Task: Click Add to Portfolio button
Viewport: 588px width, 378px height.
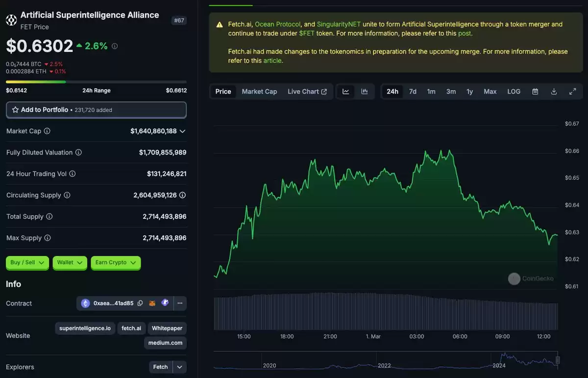Action: [96, 110]
